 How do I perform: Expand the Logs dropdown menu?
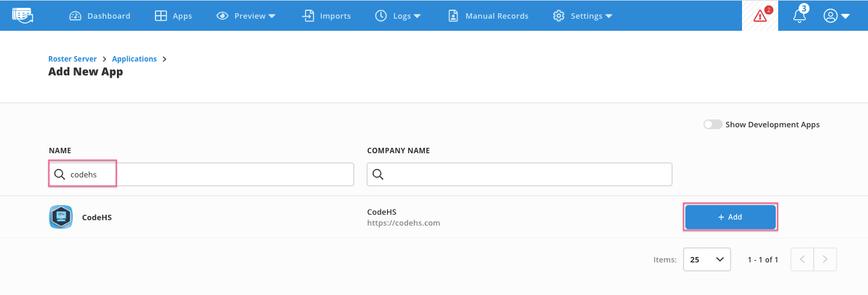click(398, 16)
